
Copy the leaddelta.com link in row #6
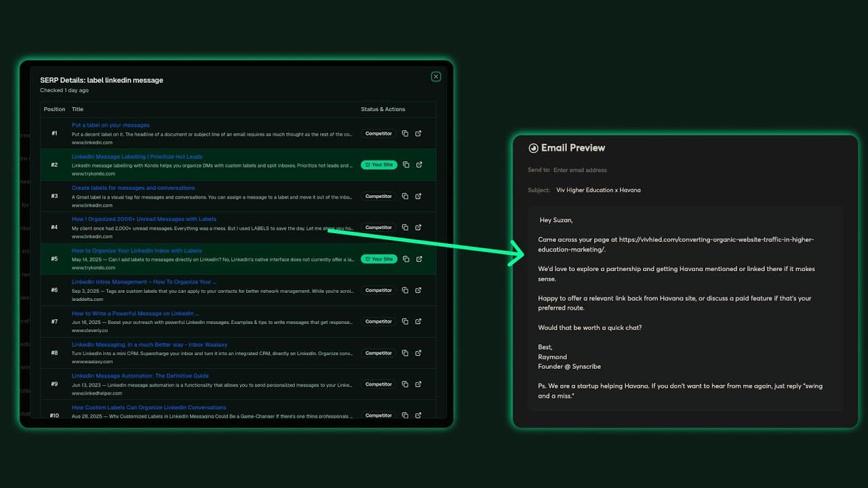tap(405, 290)
